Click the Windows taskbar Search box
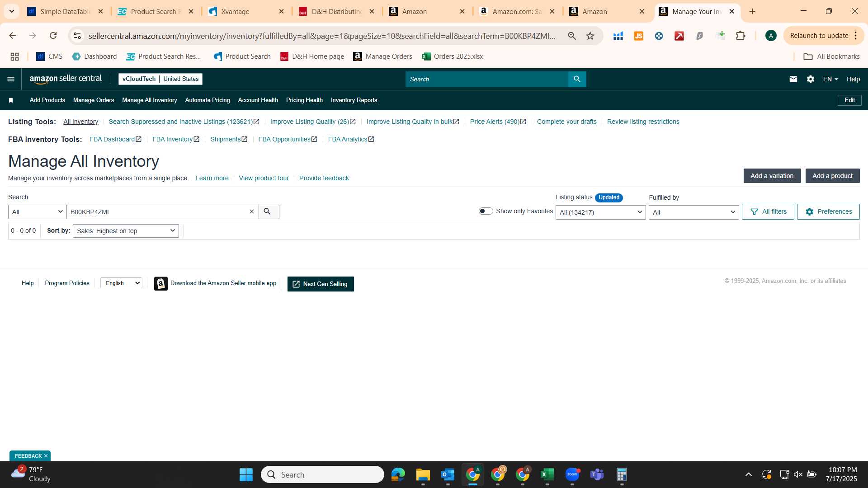The image size is (868, 488). click(322, 474)
